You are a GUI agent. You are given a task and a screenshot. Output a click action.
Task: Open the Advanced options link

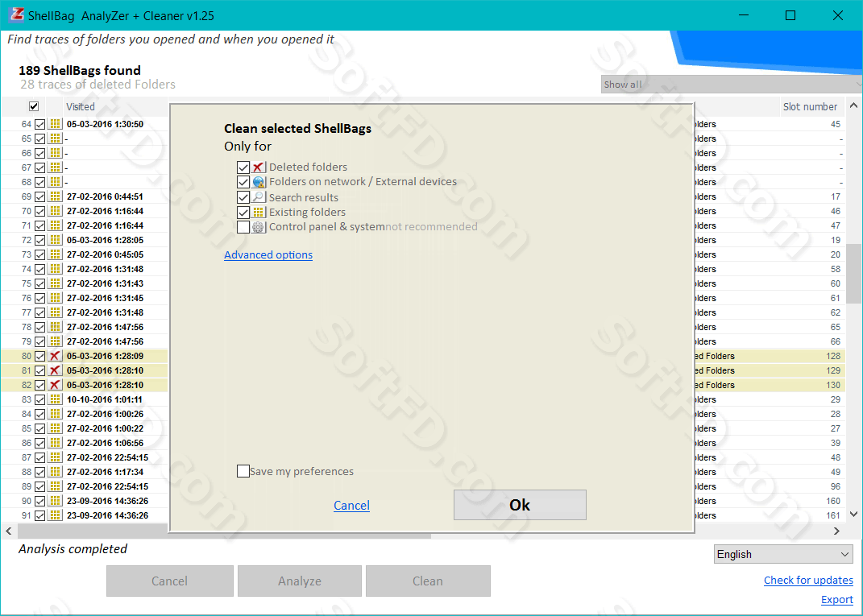click(x=268, y=254)
